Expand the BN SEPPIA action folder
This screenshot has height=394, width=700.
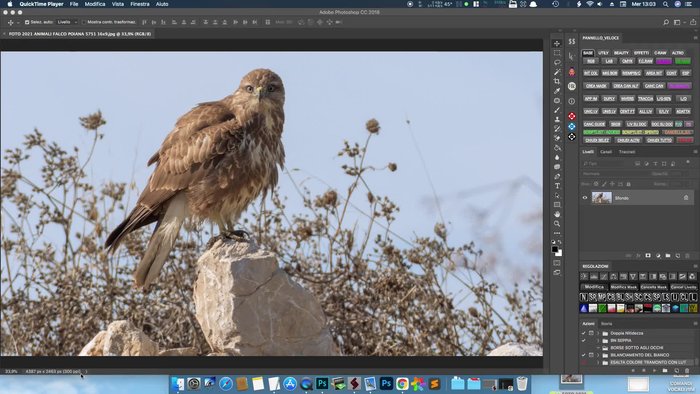pos(598,340)
